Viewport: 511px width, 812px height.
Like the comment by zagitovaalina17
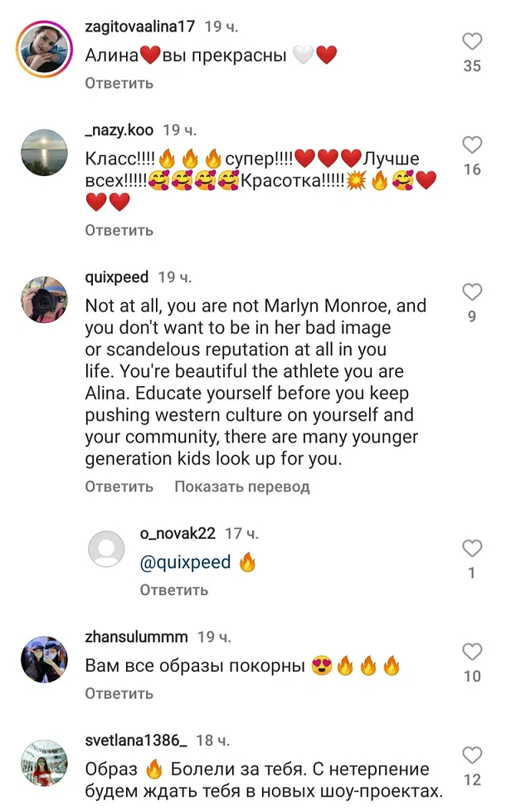tap(472, 42)
